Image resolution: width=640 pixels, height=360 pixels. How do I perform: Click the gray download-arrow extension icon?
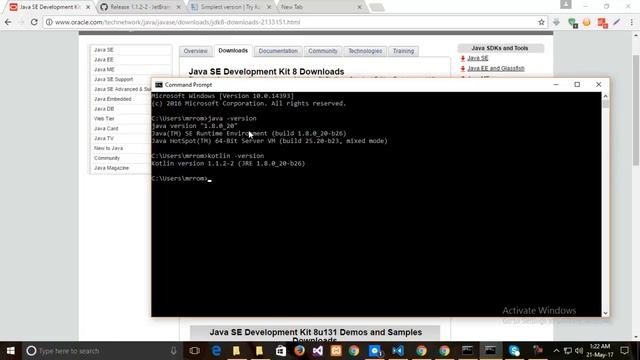click(557, 22)
